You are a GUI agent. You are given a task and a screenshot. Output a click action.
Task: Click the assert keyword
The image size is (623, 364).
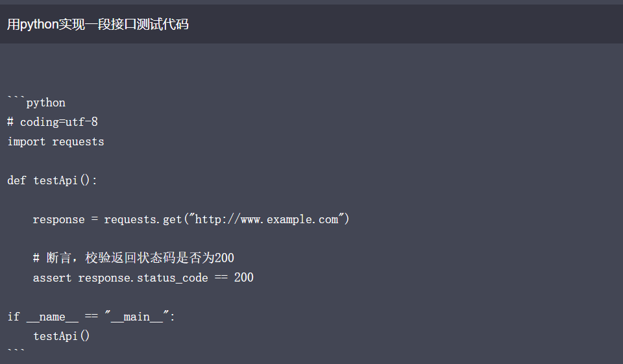click(52, 278)
